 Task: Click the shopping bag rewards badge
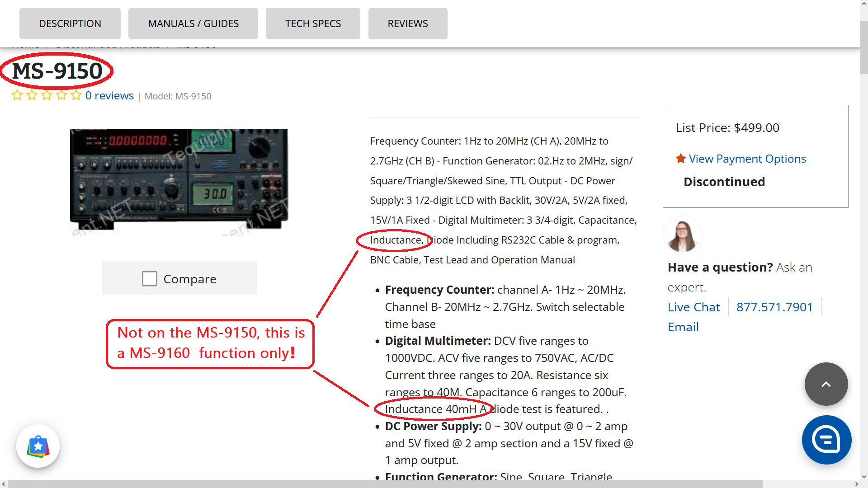[x=38, y=446]
